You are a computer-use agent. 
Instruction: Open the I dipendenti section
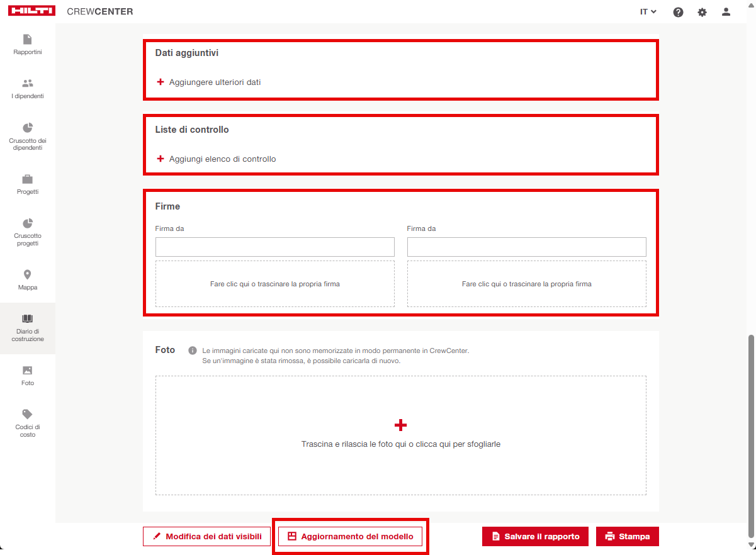(28, 89)
